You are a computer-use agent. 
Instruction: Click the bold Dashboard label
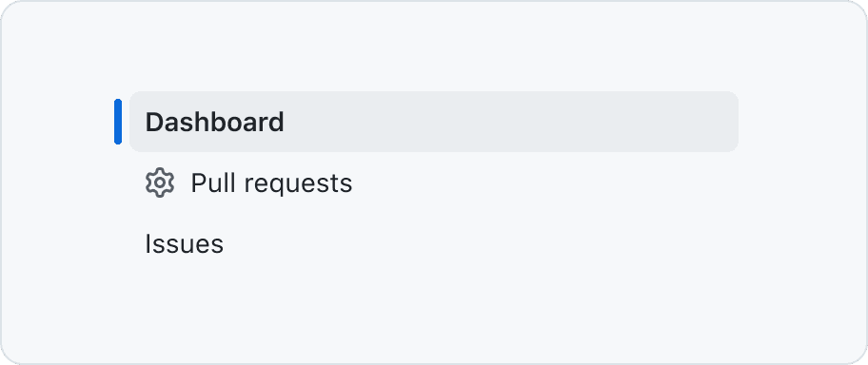point(215,123)
